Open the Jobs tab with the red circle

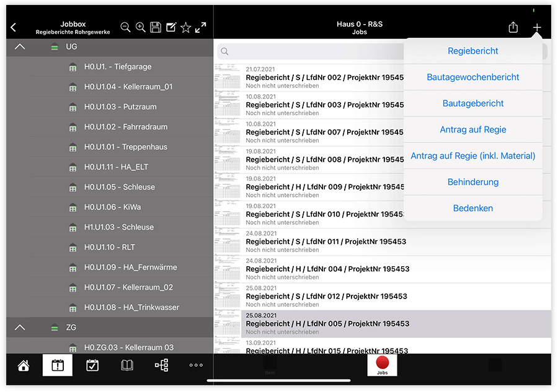[x=382, y=365]
